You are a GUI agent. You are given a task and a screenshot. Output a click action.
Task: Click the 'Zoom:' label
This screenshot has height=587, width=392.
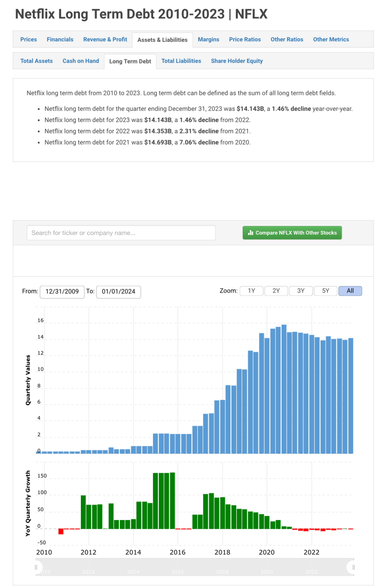click(229, 291)
